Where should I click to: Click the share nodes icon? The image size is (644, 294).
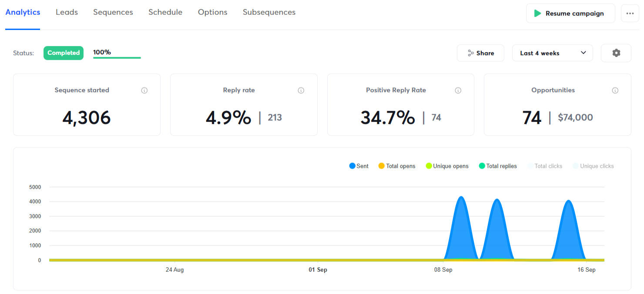click(x=470, y=53)
